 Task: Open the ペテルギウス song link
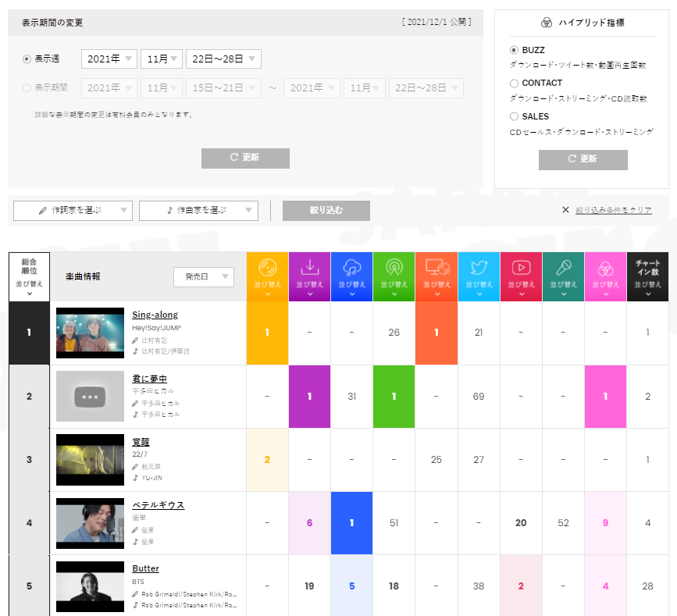pos(159,505)
